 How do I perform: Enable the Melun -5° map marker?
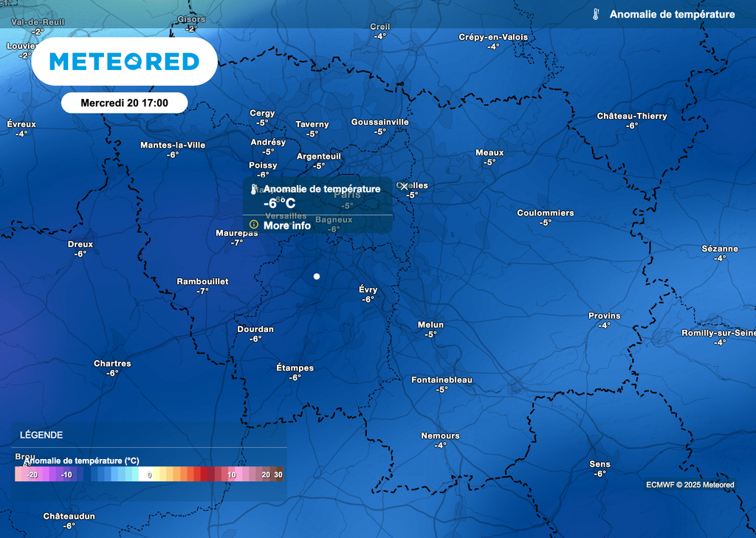pyautogui.click(x=430, y=328)
